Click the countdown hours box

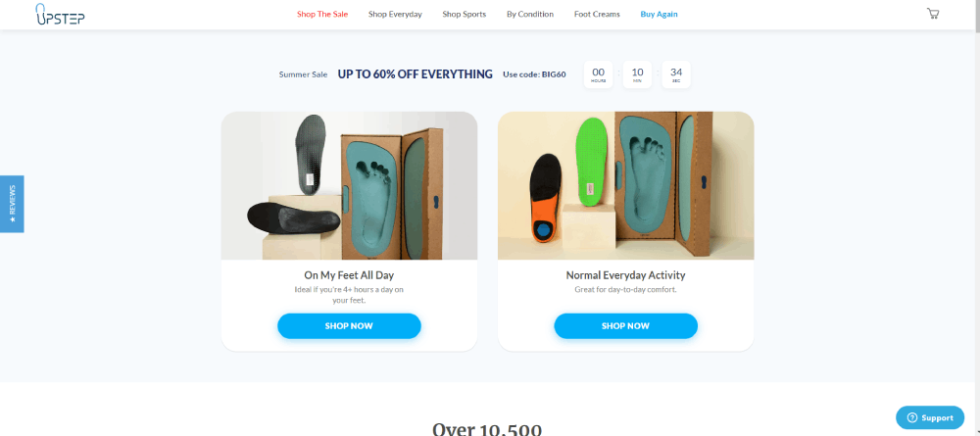point(598,74)
